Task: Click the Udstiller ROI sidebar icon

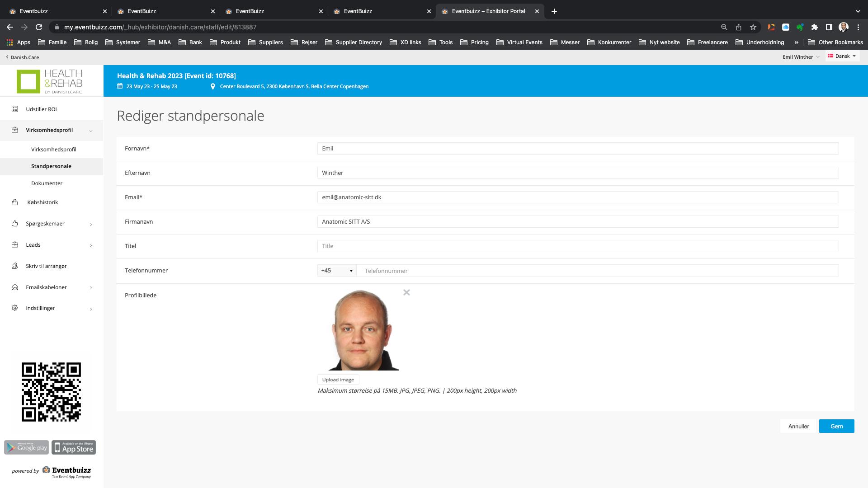Action: pos(15,109)
